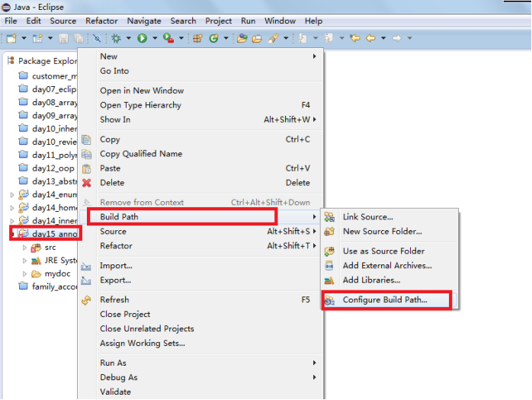Image resolution: width=532 pixels, height=400 pixels.
Task: Open the File menu
Action: [x=11, y=21]
